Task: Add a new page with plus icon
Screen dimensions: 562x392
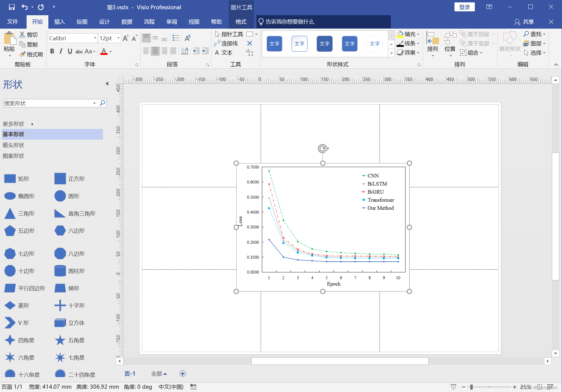Action: [183, 374]
